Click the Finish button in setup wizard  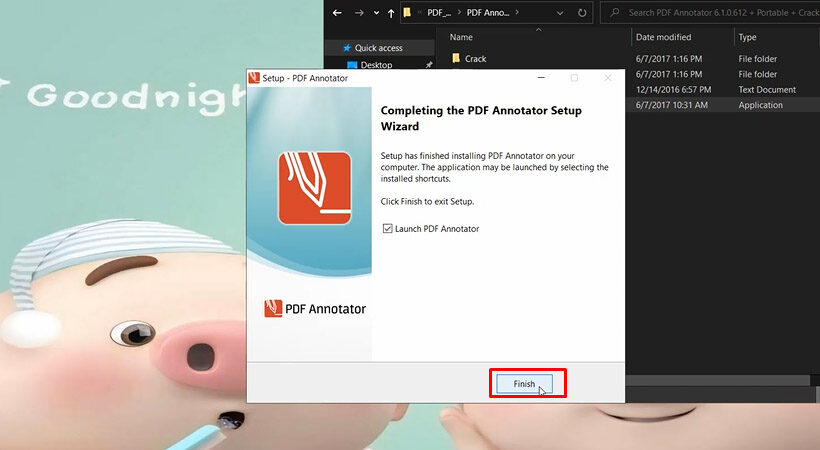coord(524,384)
